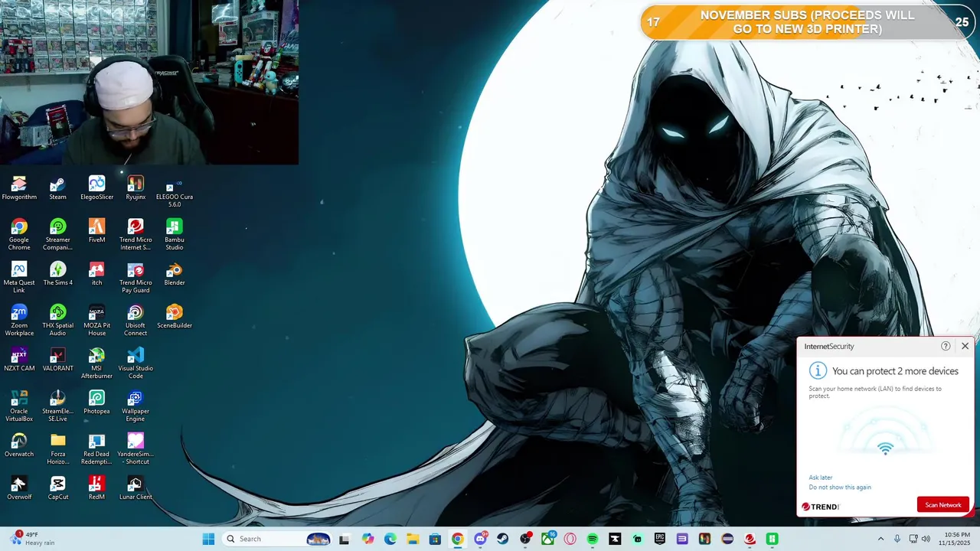Select the Zoom Workplace desktop icon
The height and width of the screenshot is (551, 980).
click(19, 321)
